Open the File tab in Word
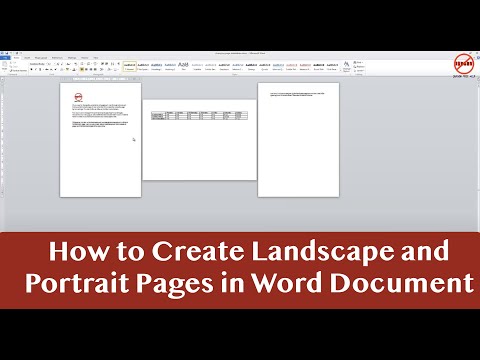The width and height of the screenshot is (480, 360). [5, 58]
